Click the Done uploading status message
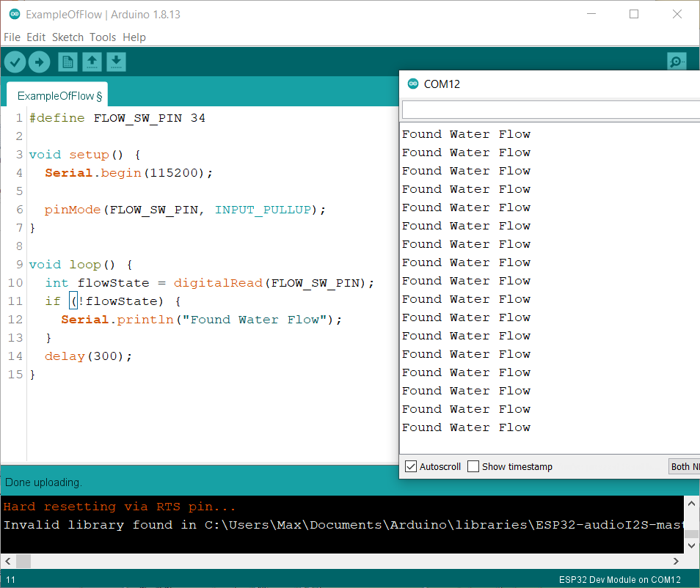 pos(43,482)
